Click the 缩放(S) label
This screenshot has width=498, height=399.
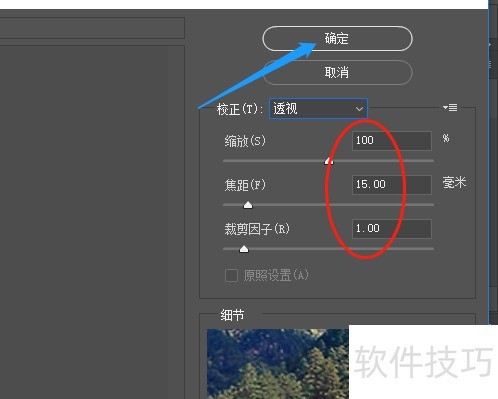[245, 141]
